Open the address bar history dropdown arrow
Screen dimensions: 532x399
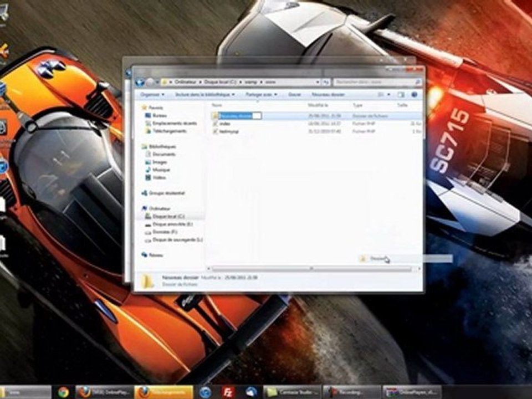point(318,82)
